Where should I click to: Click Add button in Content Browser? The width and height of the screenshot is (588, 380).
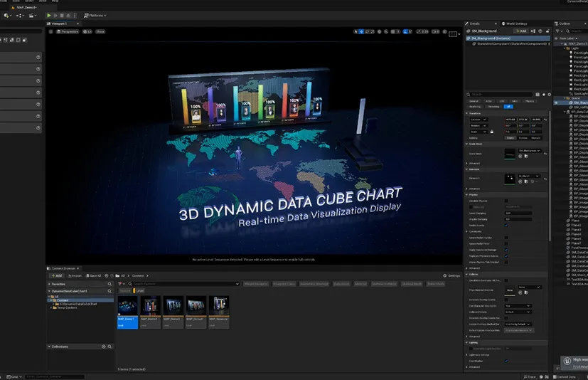(x=56, y=275)
